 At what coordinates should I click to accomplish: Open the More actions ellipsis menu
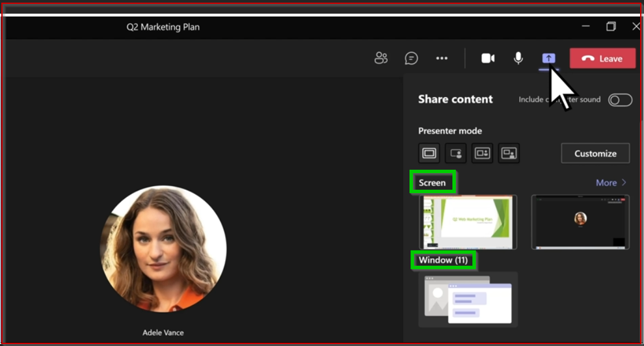442,59
